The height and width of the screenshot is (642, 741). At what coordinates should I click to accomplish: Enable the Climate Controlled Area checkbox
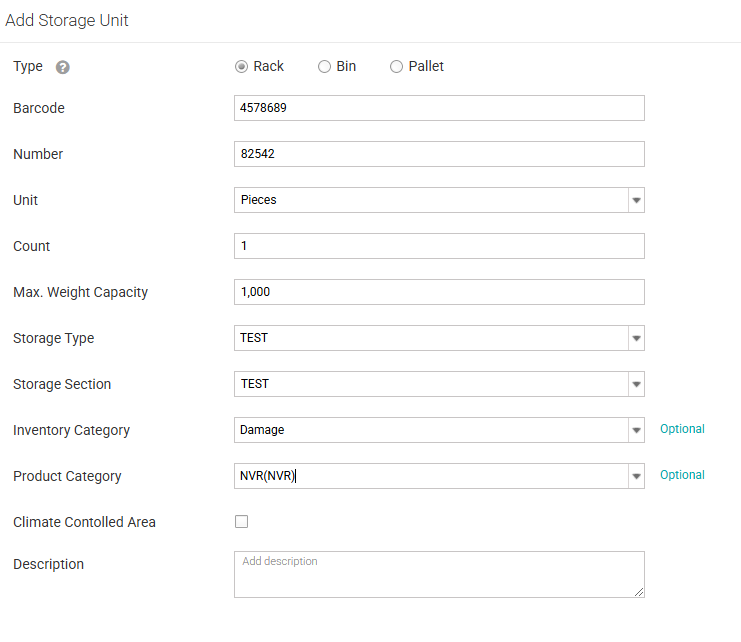(241, 521)
